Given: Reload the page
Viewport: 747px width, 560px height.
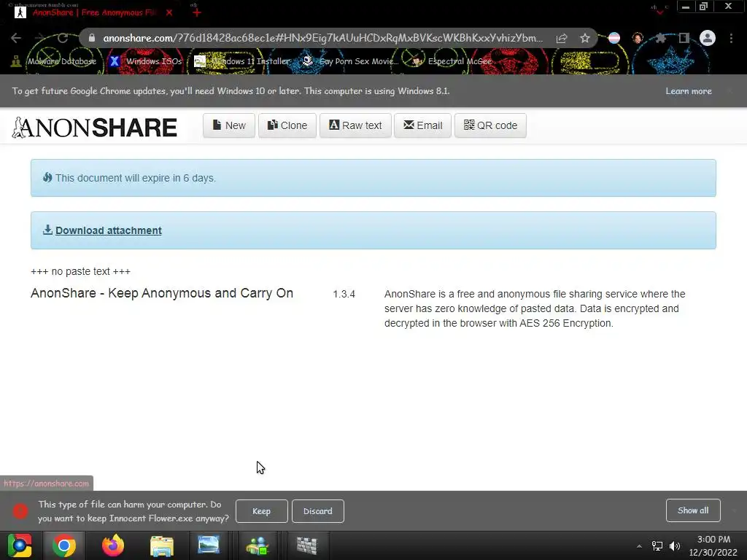Looking at the screenshot, I should (x=63, y=38).
